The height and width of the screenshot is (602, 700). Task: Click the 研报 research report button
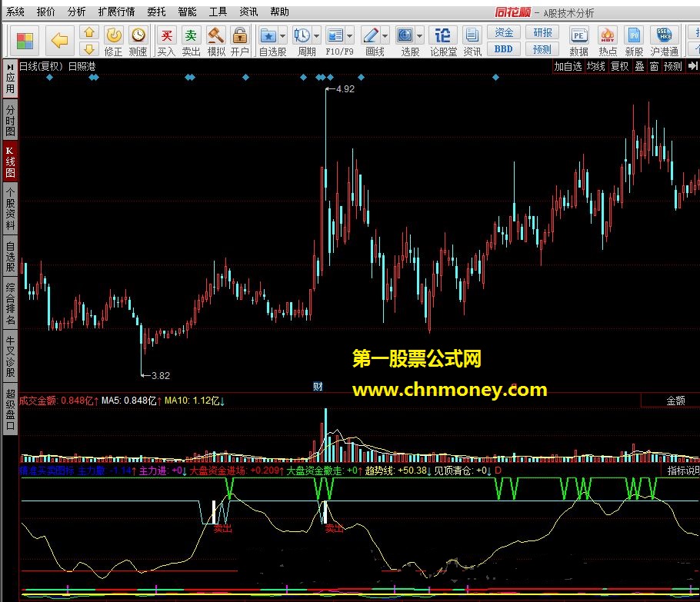[542, 32]
